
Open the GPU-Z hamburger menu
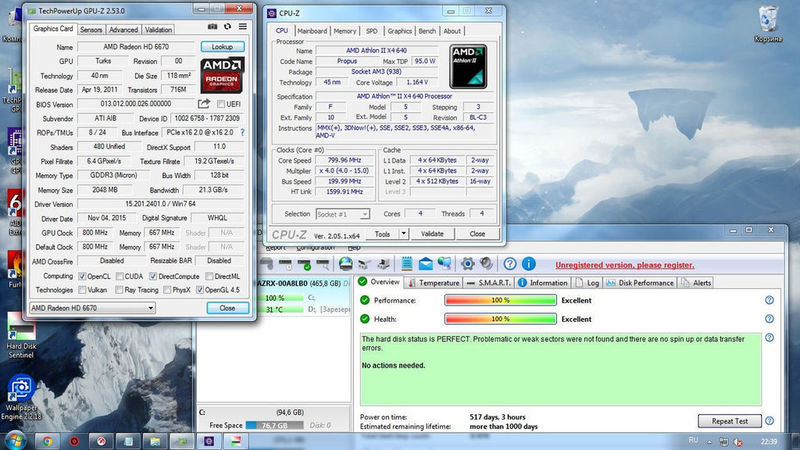(x=243, y=27)
